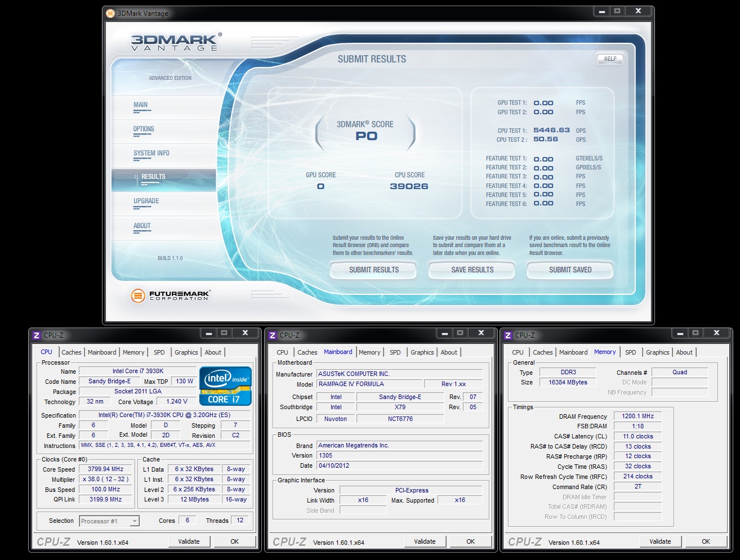Click the QPI Link value 3199.9 MHz
This screenshot has height=560, width=740.
pyautogui.click(x=106, y=499)
